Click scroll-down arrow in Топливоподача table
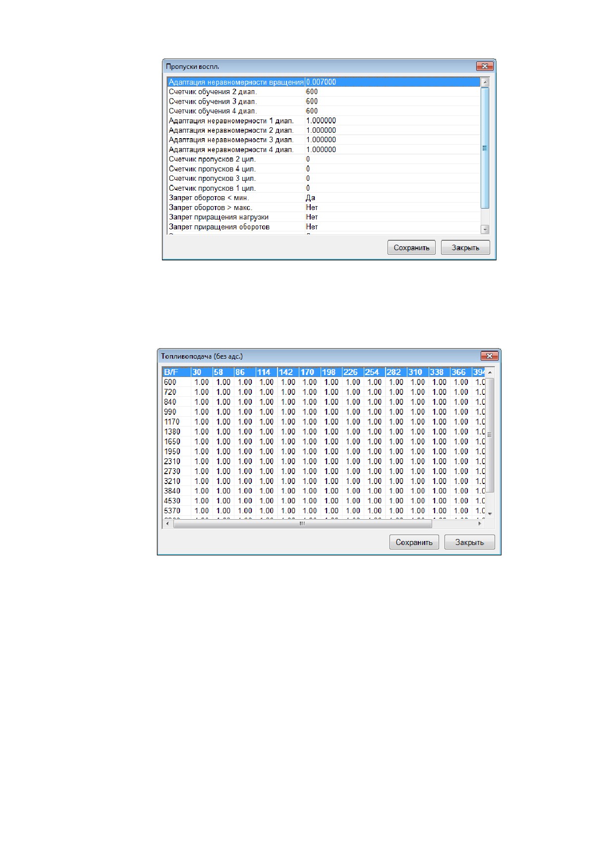Screen dimensions: 614x868 coord(490,514)
